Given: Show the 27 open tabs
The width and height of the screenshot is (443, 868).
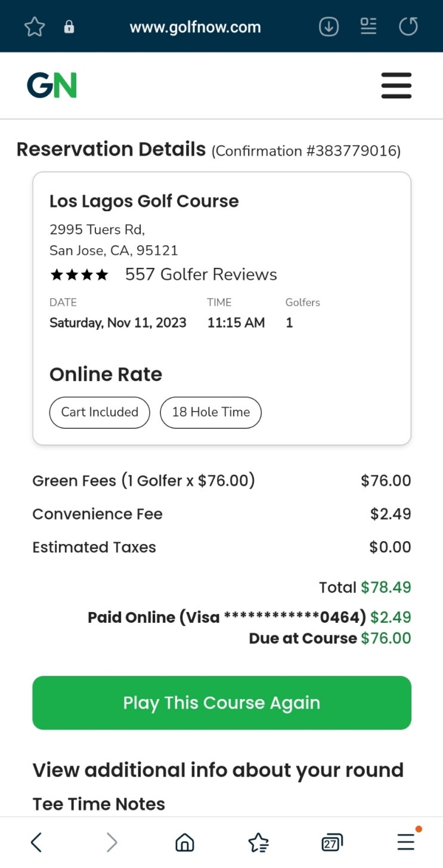Looking at the screenshot, I should 332,842.
